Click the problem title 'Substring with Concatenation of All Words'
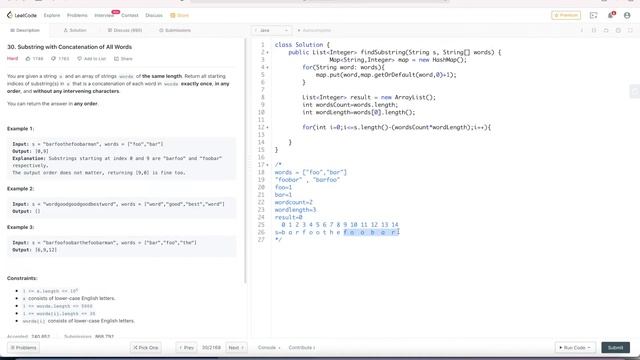Image resolution: width=640 pixels, height=360 pixels. pyautogui.click(x=75, y=47)
